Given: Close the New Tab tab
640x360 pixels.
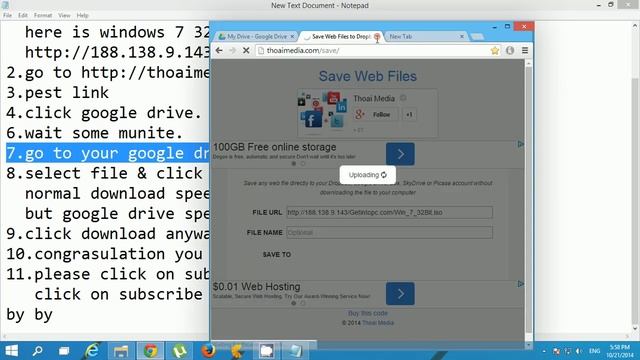Looking at the screenshot, I should click(462, 37).
